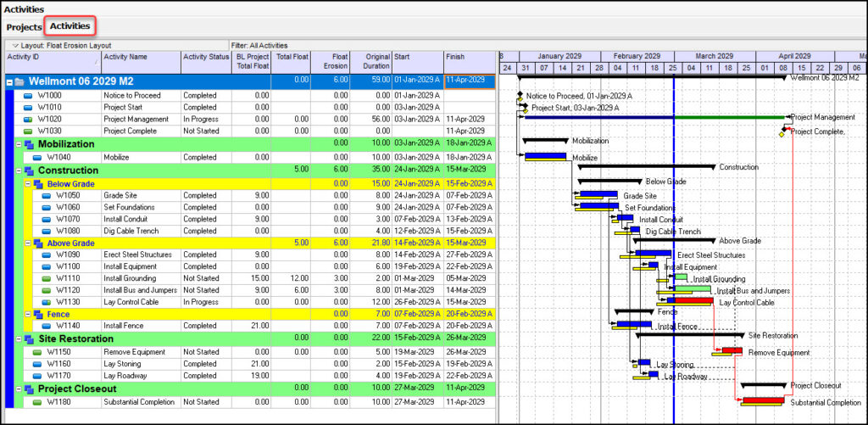Click the March 2029 timescale header
Image resolution: width=868 pixels, height=425 pixels.
(x=715, y=56)
